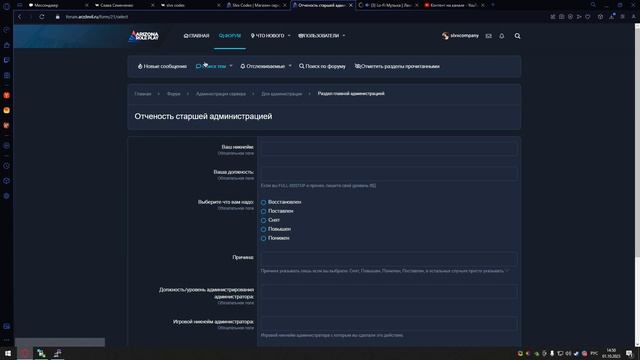Open the browser tab search icon

[593, 5]
